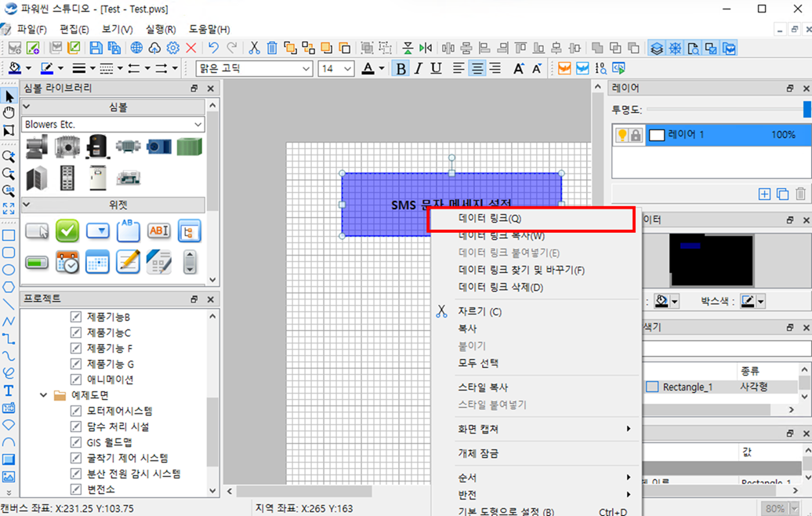This screenshot has height=516, width=812.
Task: Open the Blowers Etc. symbol category dropdown
Action: (x=198, y=125)
